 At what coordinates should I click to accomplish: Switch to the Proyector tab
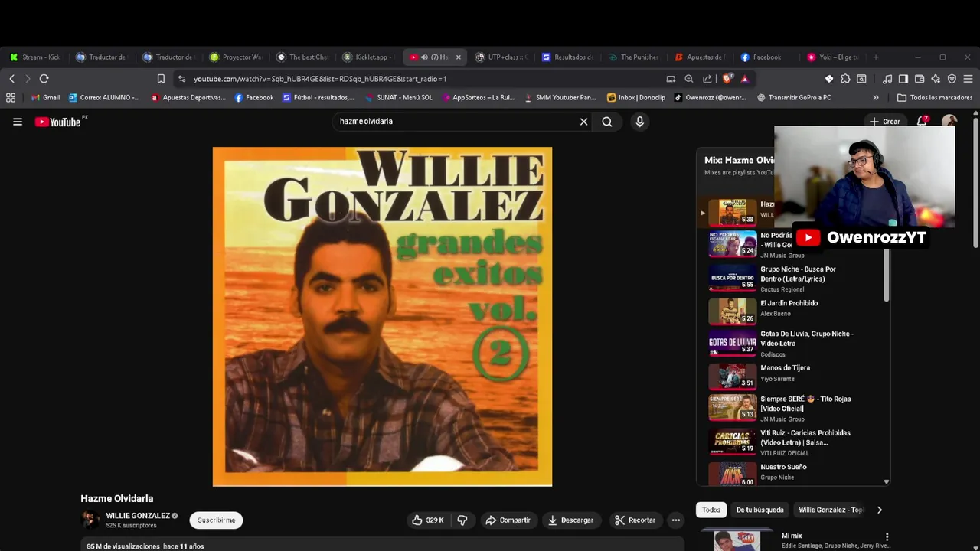[x=236, y=57]
